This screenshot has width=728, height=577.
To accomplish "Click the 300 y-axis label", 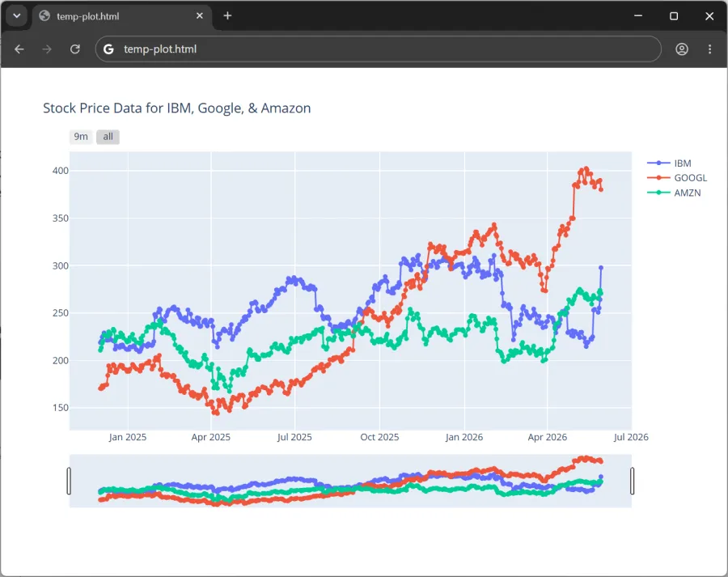I will coord(61,265).
